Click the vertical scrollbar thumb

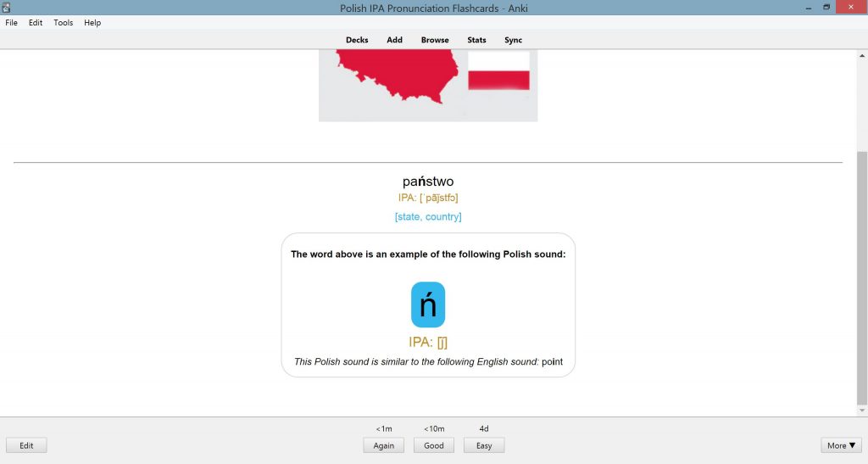tap(862, 277)
